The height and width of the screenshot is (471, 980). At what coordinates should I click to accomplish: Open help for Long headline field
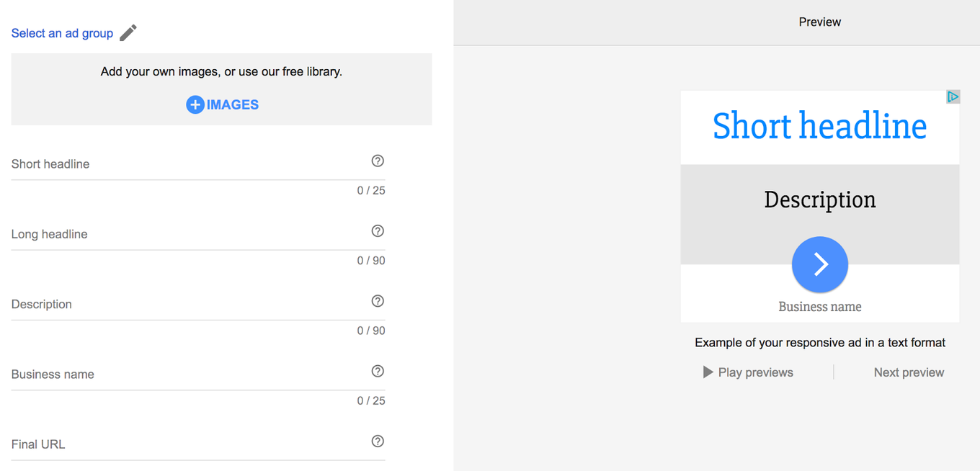(x=378, y=231)
